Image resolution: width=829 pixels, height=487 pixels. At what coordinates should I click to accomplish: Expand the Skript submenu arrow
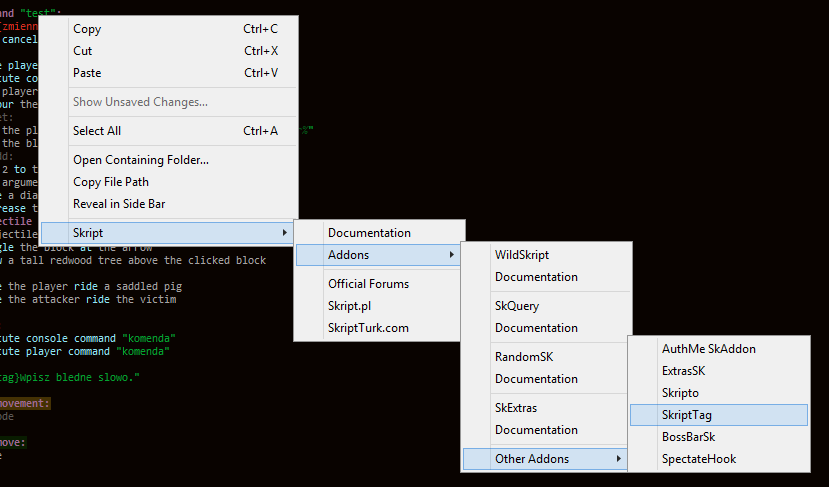point(284,233)
